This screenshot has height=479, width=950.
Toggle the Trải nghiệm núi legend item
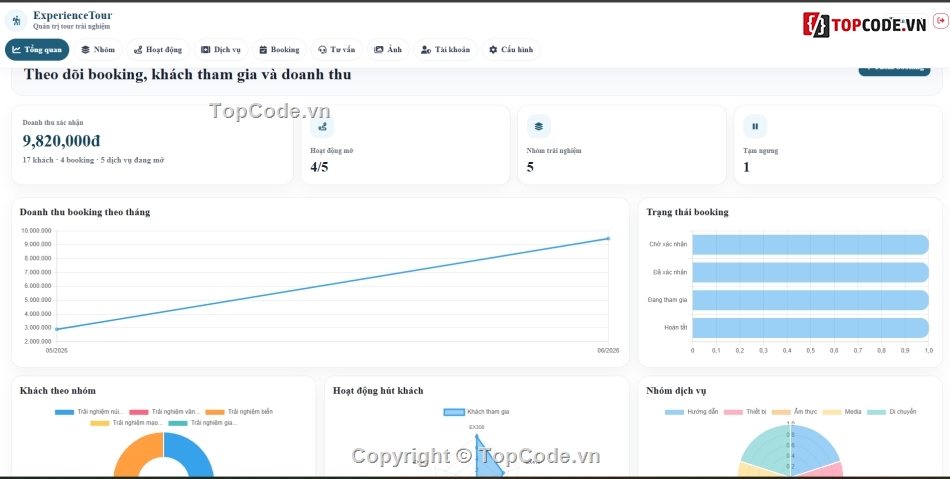pos(89,412)
